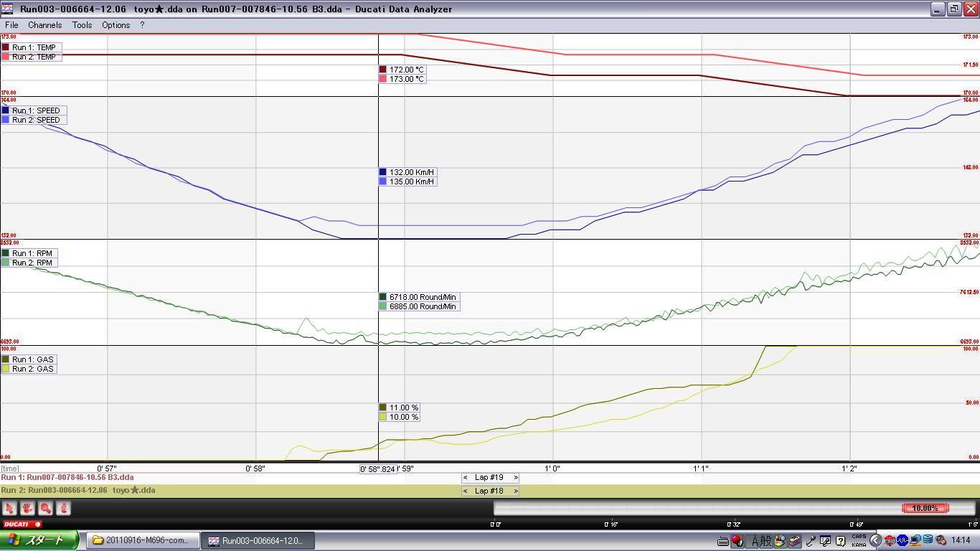The height and width of the screenshot is (551, 980).
Task: Click the Windows スタート start button
Action: tap(39, 540)
